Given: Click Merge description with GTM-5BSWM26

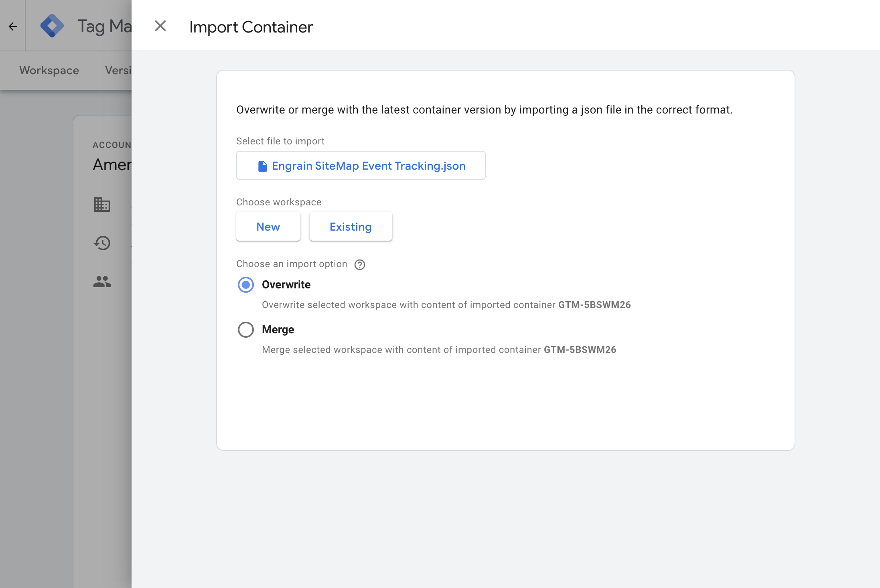Looking at the screenshot, I should [x=439, y=350].
